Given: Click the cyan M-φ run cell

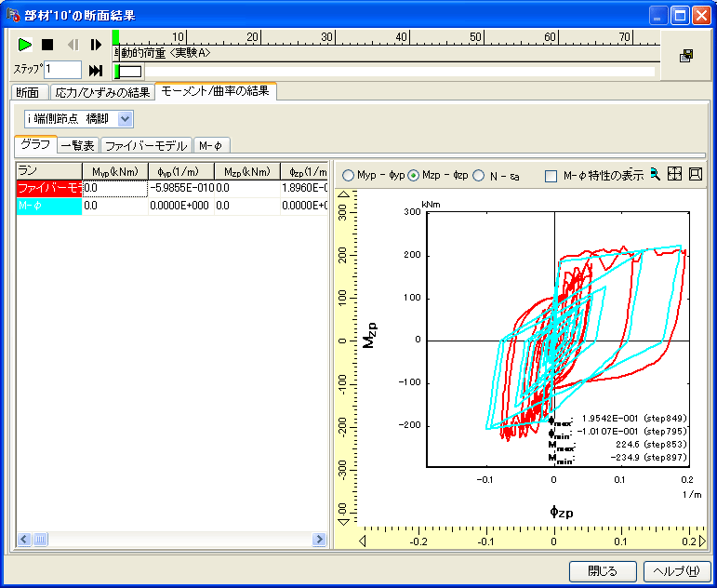Looking at the screenshot, I should pos(49,206).
